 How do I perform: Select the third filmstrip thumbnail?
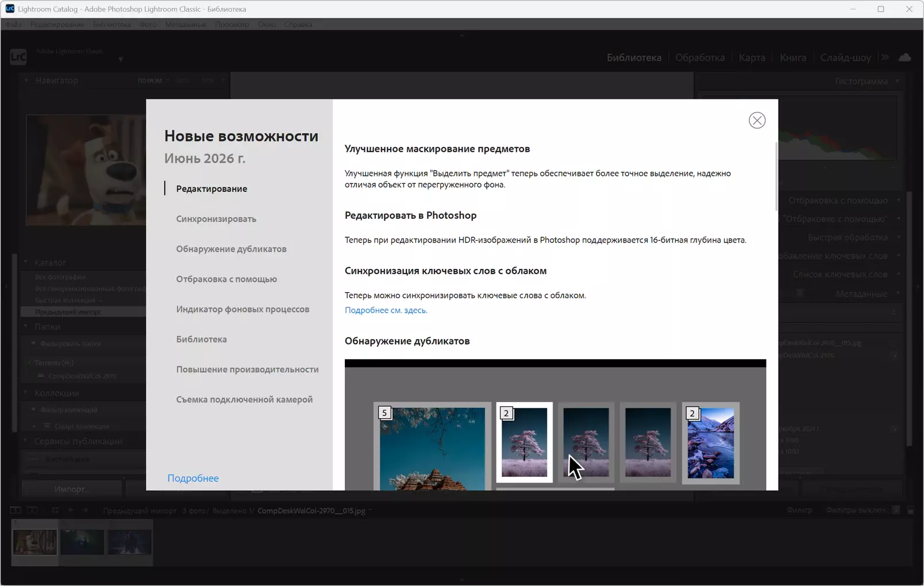click(130, 542)
